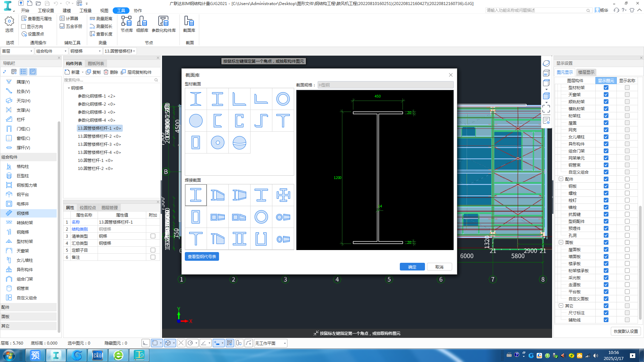Open the 无工作平面 work plane dropdown

(270, 343)
